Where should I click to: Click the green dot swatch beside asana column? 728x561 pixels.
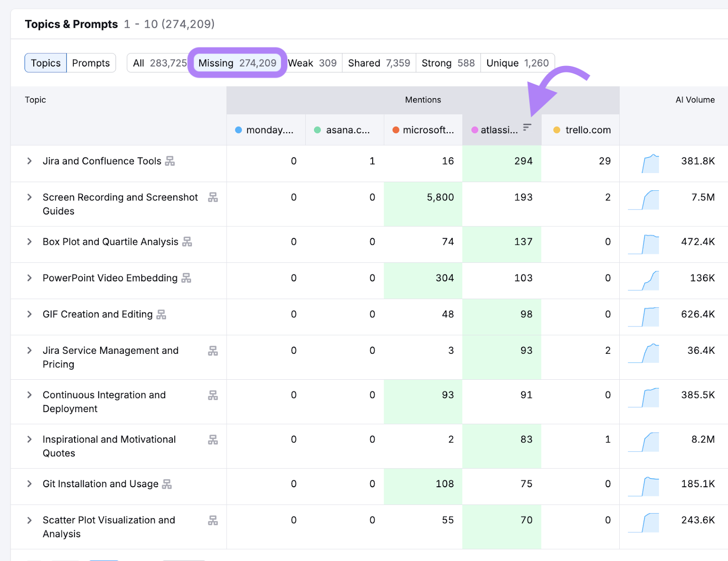pyautogui.click(x=317, y=130)
